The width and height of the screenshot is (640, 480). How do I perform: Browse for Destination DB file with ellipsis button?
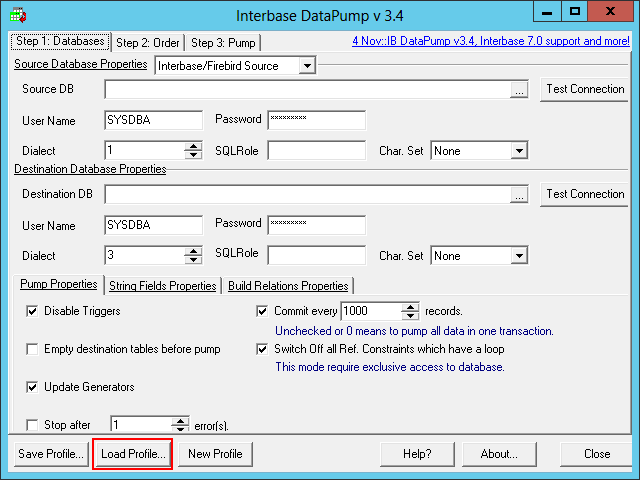pyautogui.click(x=518, y=195)
